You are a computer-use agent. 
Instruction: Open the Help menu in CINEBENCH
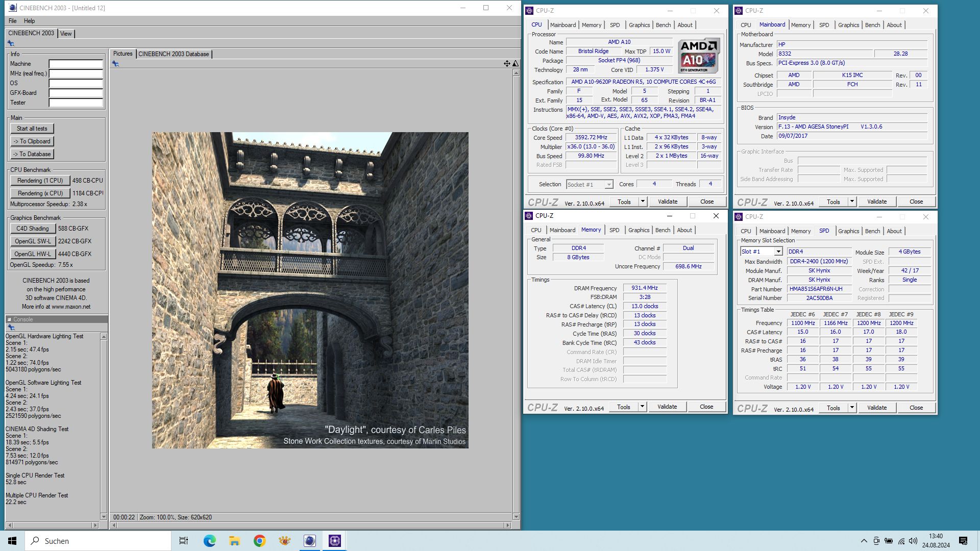pyautogui.click(x=30, y=21)
